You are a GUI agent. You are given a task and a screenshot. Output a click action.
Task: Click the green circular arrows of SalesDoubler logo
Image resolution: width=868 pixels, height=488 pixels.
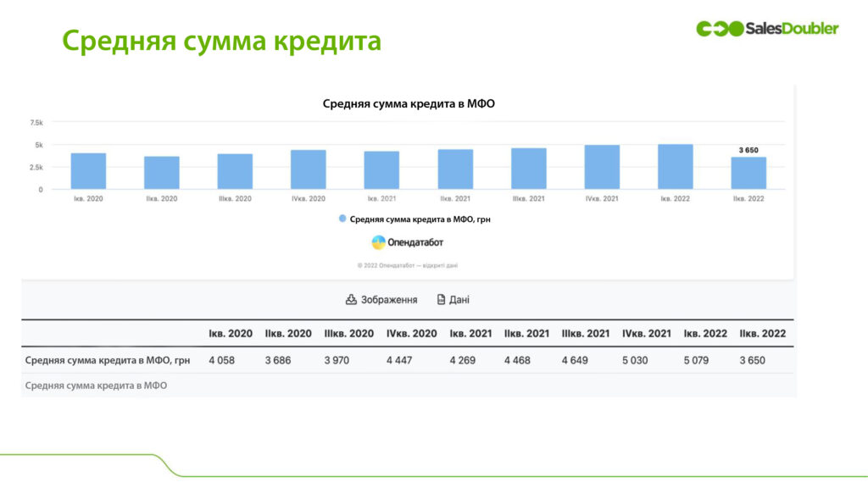pyautogui.click(x=716, y=28)
